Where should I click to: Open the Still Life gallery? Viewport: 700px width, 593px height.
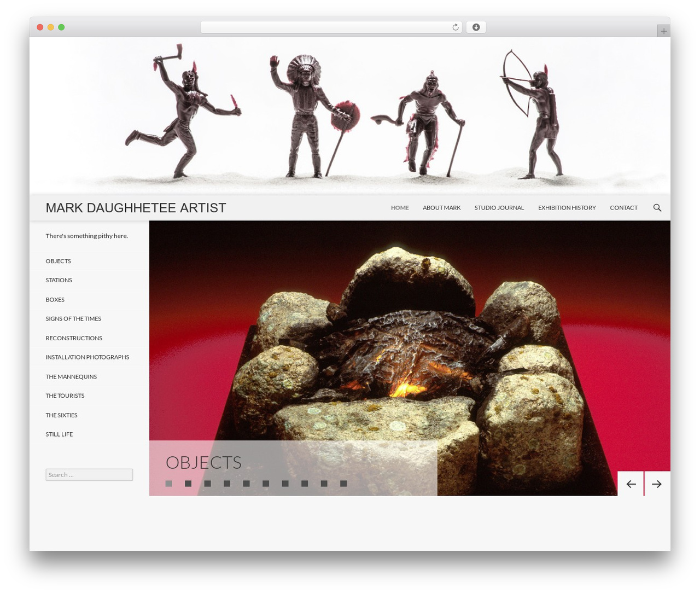[59, 434]
